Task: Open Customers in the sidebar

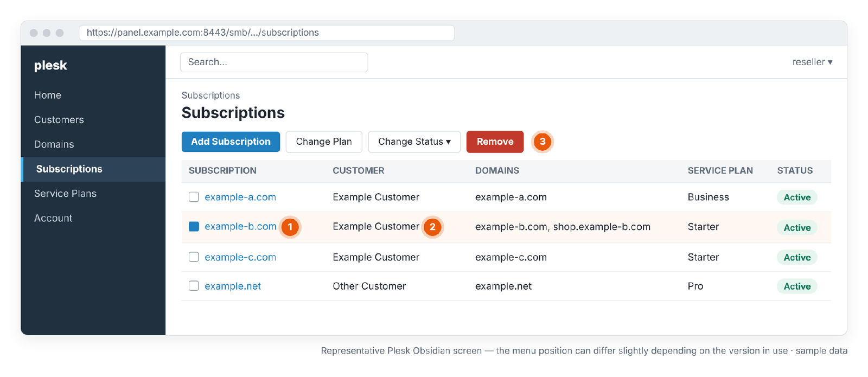Action: (x=59, y=120)
